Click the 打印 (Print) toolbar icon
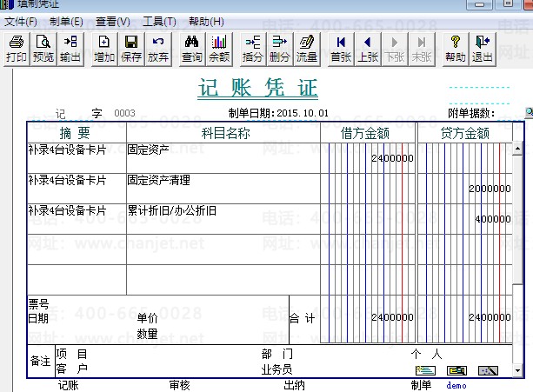Screen dimensions: 533x392 pos(16,49)
